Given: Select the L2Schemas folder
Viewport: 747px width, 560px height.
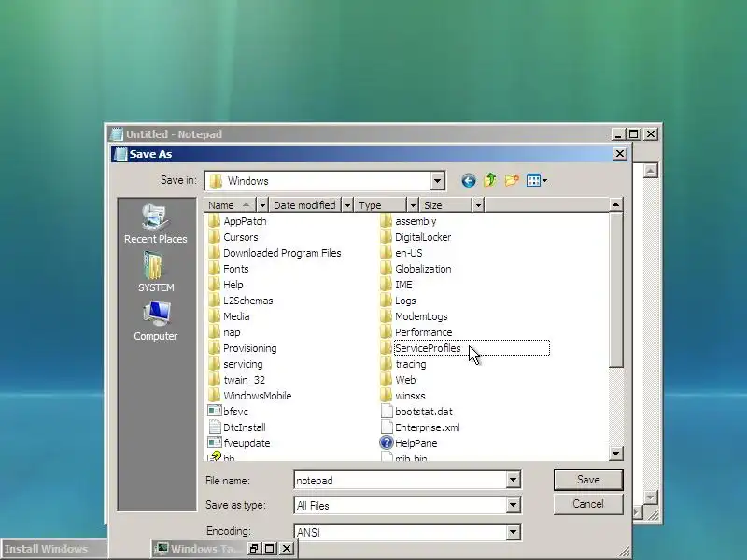Looking at the screenshot, I should coord(241,301).
